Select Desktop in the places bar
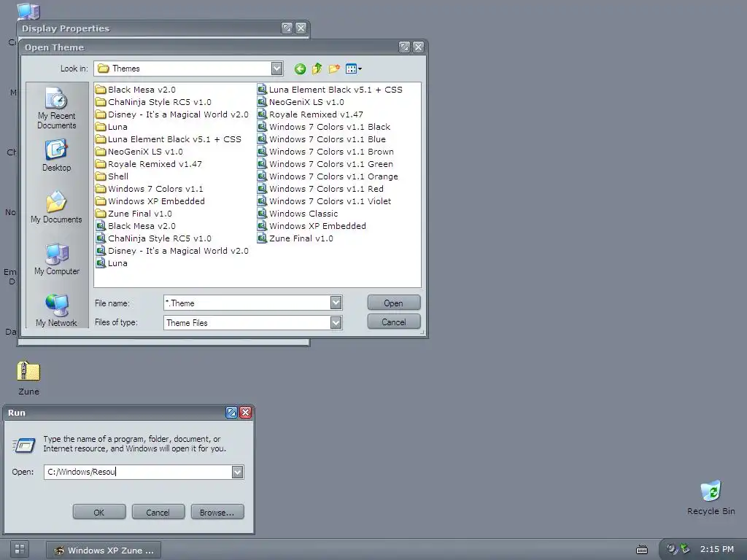747x560 pixels. (57, 156)
